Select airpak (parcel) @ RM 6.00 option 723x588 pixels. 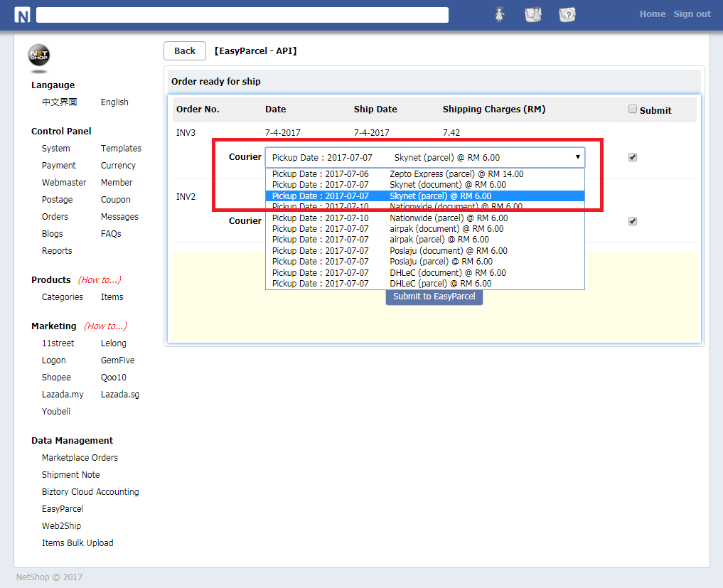tap(424, 240)
